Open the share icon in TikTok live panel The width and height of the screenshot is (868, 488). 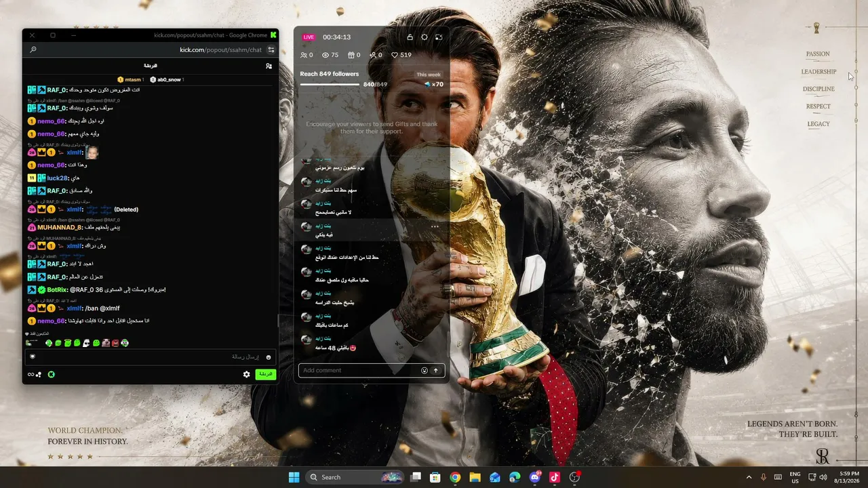click(410, 37)
